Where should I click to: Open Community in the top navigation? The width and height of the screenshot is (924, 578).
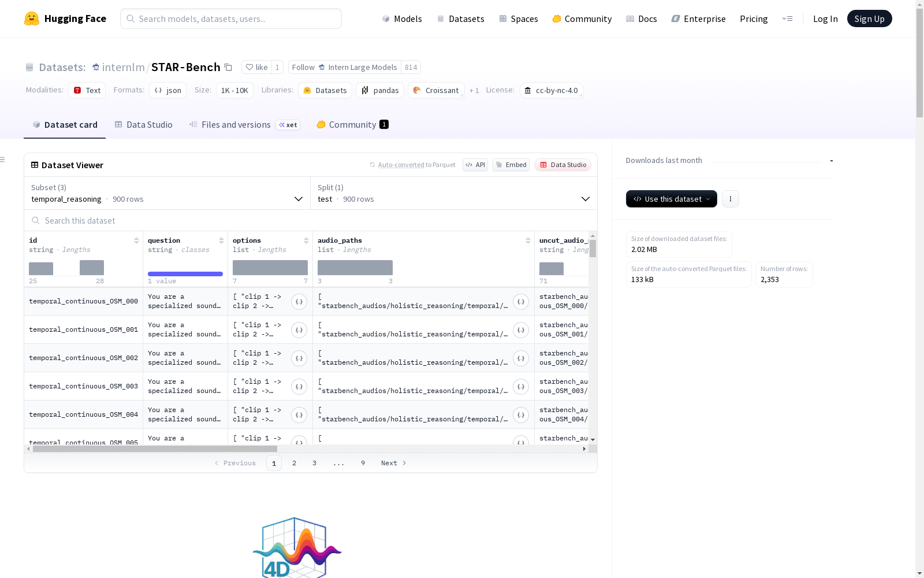tap(582, 18)
